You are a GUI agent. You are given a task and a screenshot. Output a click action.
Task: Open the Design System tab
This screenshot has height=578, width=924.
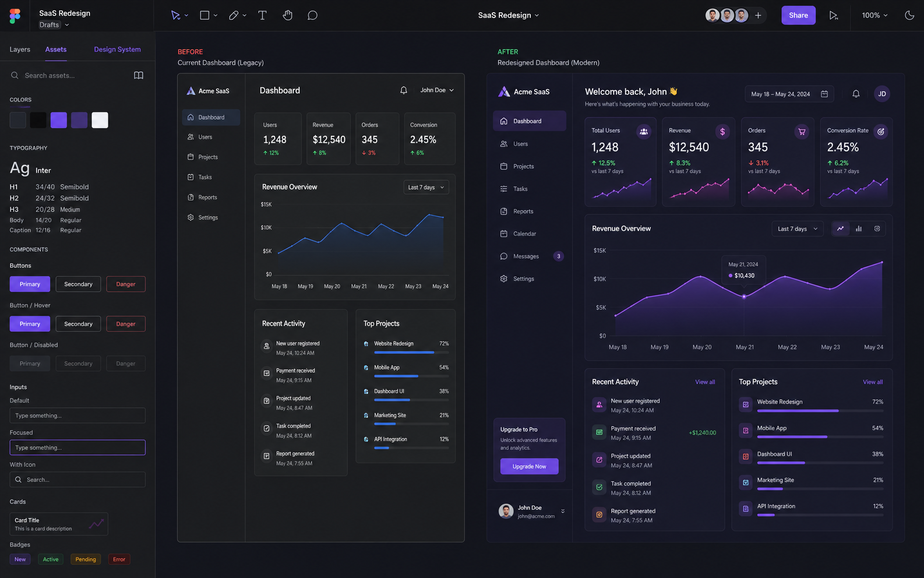(x=117, y=50)
